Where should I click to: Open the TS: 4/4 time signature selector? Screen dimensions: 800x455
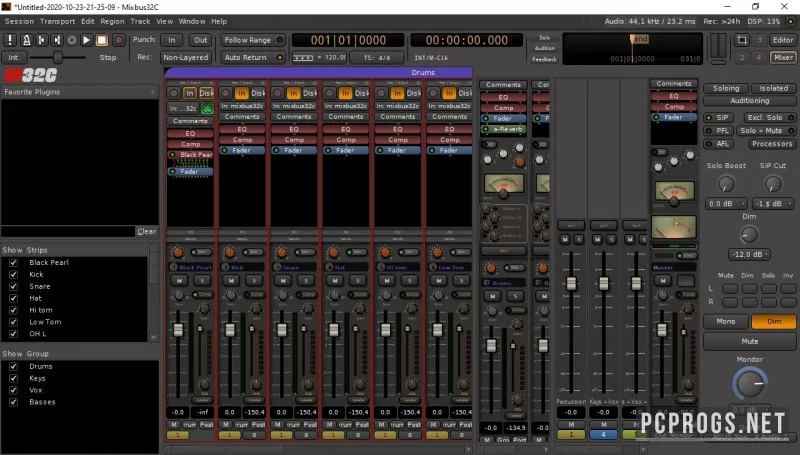(377, 58)
